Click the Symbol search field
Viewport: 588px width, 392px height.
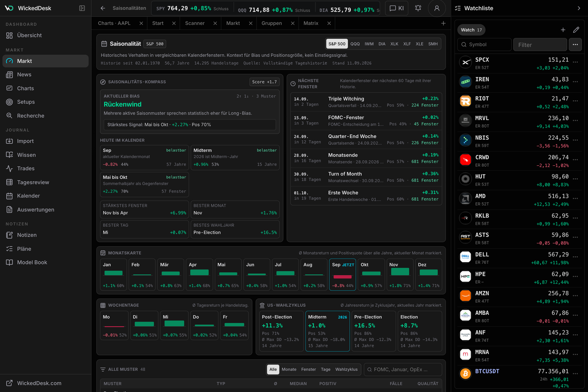pyautogui.click(x=484, y=45)
